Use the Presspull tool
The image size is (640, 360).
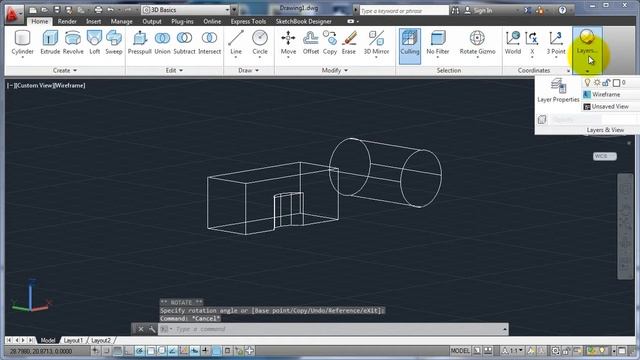click(140, 43)
